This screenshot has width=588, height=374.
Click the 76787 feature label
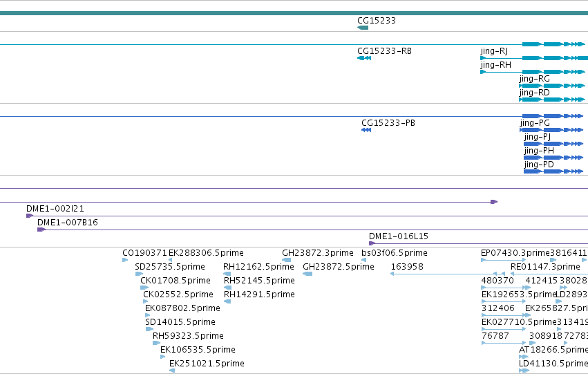point(495,336)
